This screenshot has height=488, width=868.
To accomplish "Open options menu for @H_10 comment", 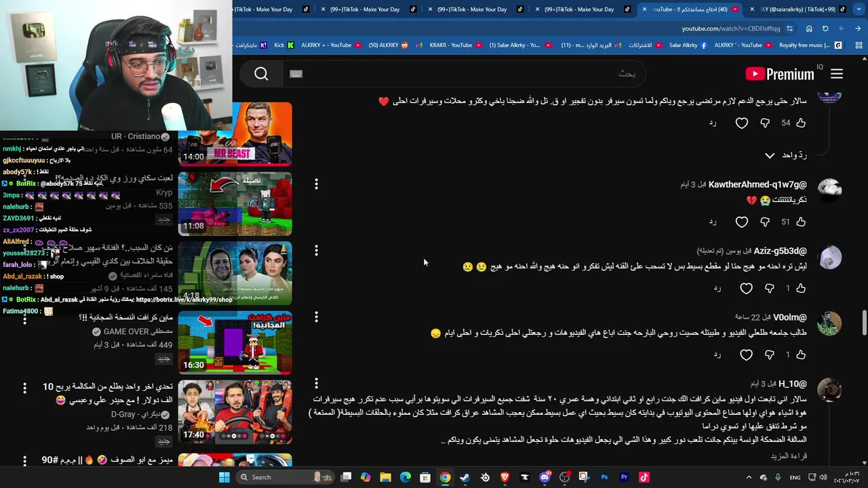I will (316, 384).
